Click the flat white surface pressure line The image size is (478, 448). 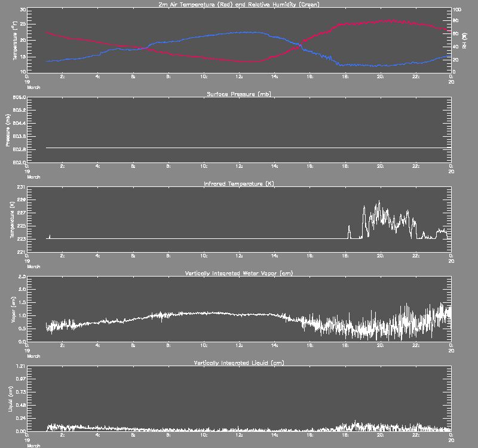click(x=249, y=148)
